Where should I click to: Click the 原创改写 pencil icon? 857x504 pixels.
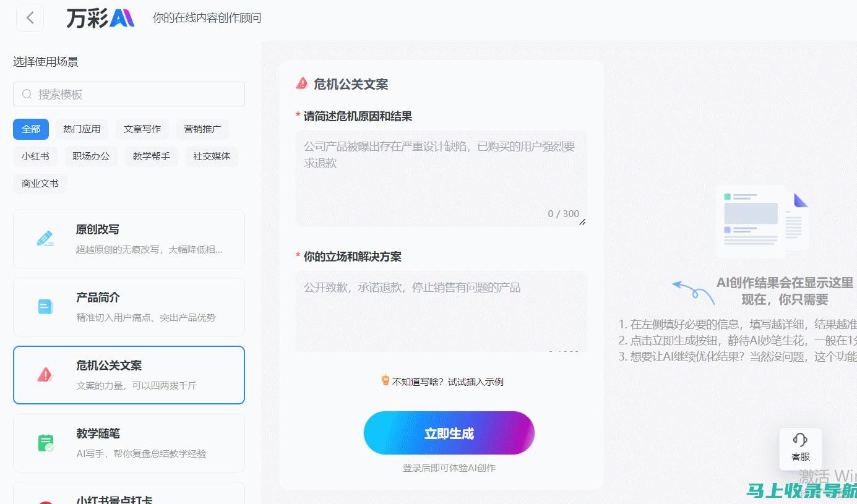45,238
